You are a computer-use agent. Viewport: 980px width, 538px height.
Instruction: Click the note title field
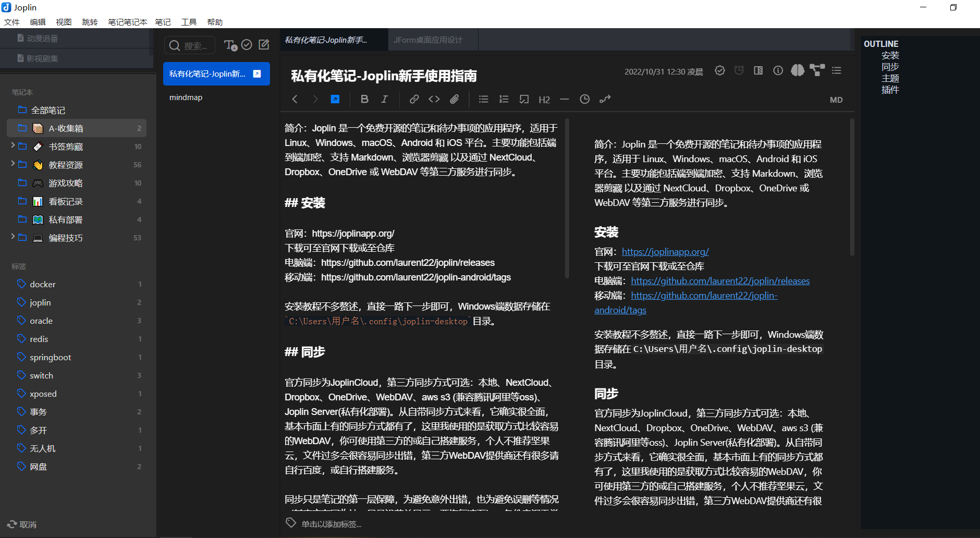pos(384,76)
